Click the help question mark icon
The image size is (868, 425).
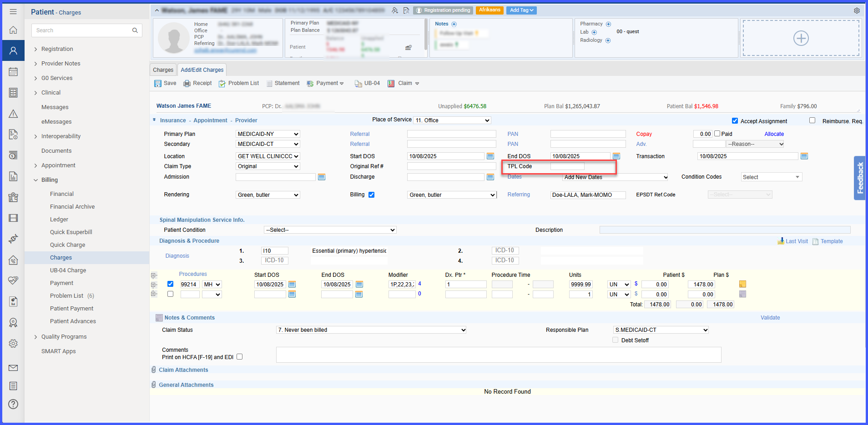tap(13, 404)
